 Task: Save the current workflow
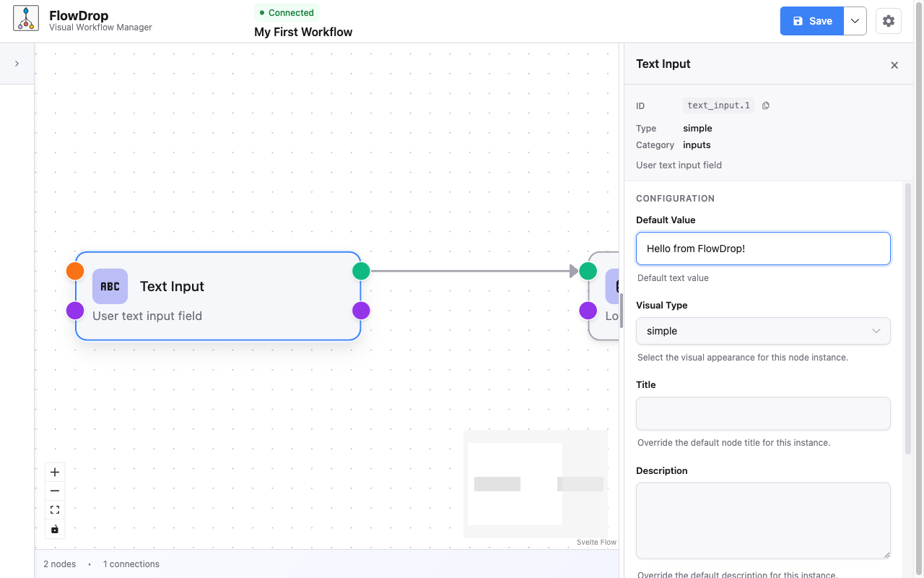[x=811, y=21]
